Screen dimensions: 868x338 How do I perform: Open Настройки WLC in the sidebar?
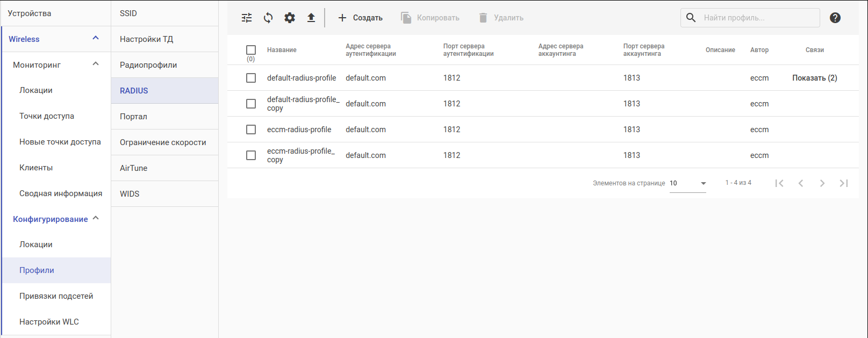tap(49, 322)
